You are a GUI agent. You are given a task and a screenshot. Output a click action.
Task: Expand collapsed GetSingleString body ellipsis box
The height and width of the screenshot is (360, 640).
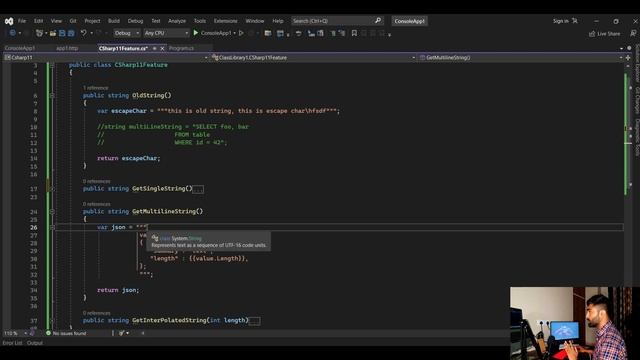click(198, 189)
